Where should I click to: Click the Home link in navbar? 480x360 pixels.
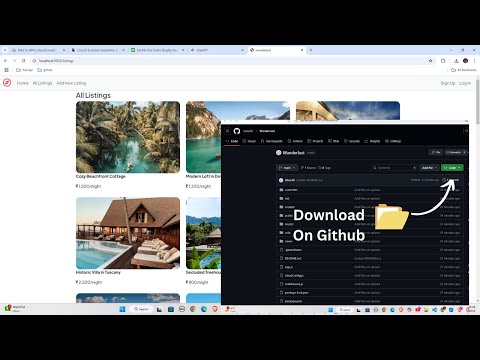[x=23, y=83]
